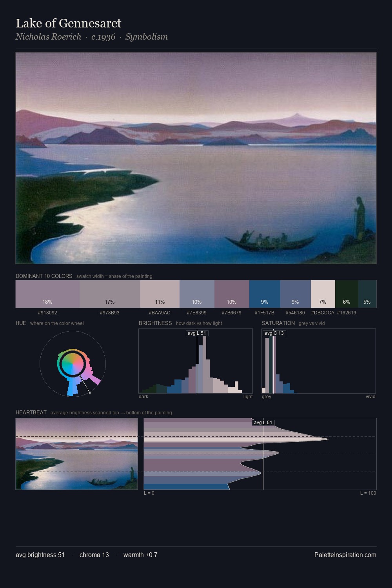Screen dimensions: 392x588
Task: Click the 18% swatch colored #918092
Action: point(47,294)
